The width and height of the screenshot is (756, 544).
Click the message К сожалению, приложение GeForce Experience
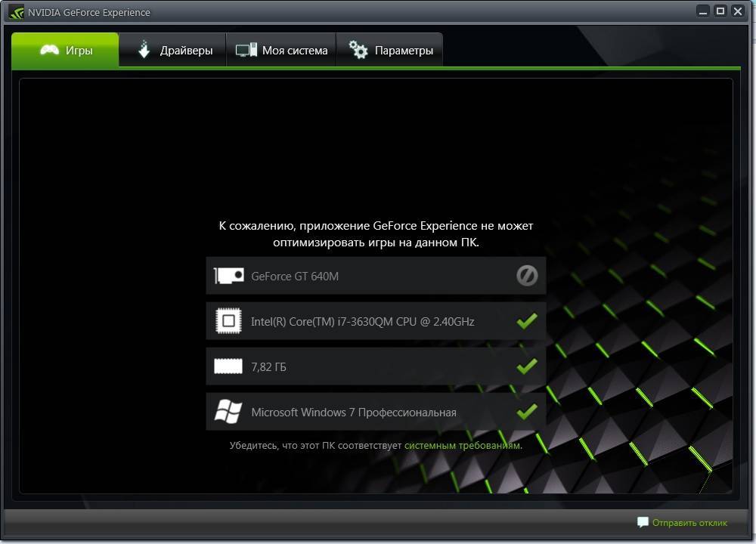point(376,233)
